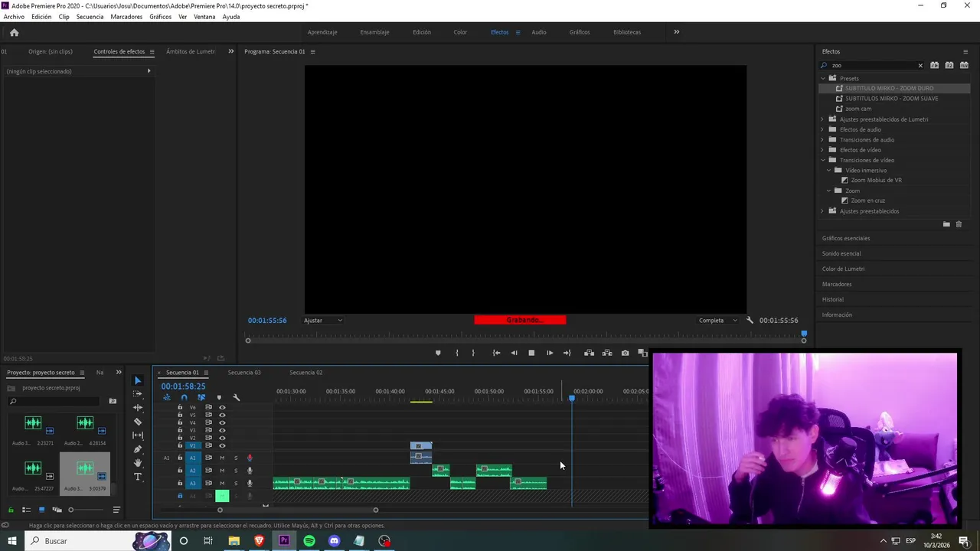Image resolution: width=980 pixels, height=551 pixels.
Task: Click the find bin icon in Project panel
Action: (x=113, y=401)
